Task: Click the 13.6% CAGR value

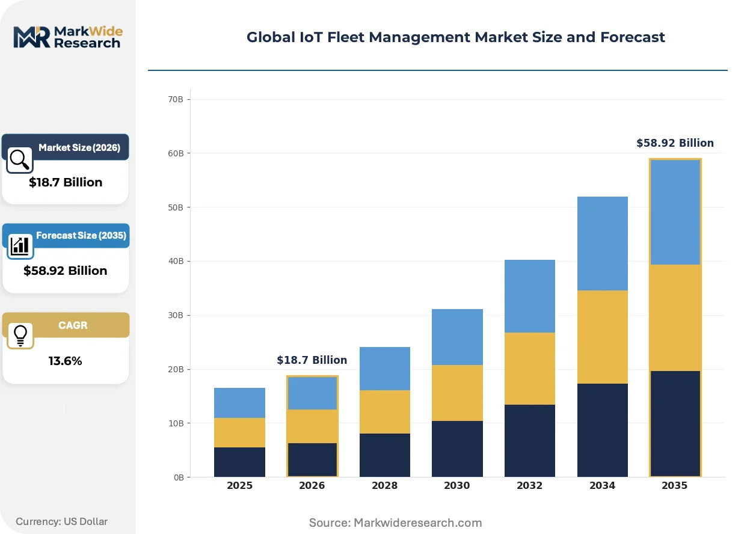Action: 66,361
